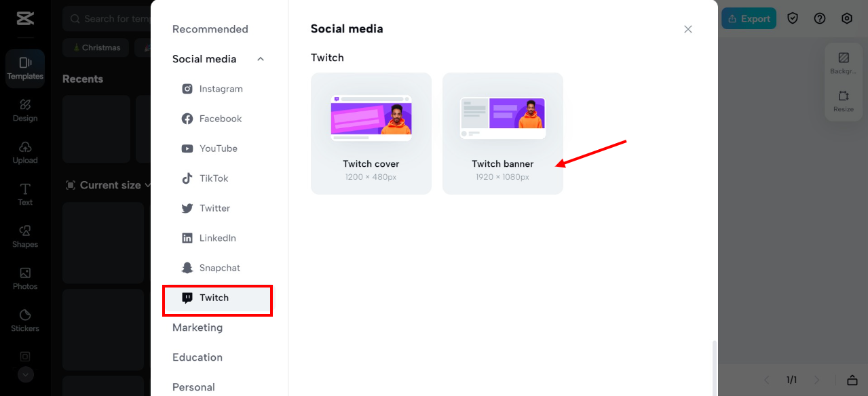Open the Marketing category
Viewport: 868px width, 396px height.
[x=197, y=328]
